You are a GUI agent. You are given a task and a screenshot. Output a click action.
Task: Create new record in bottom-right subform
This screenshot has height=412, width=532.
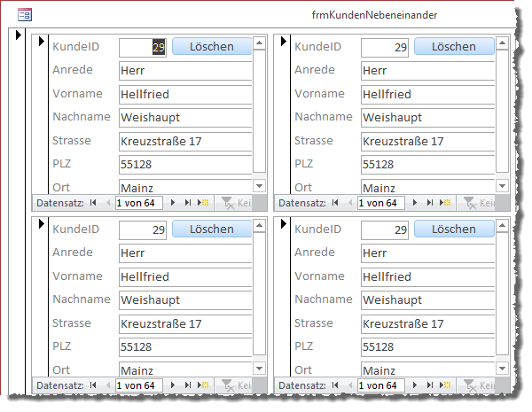[x=445, y=385]
